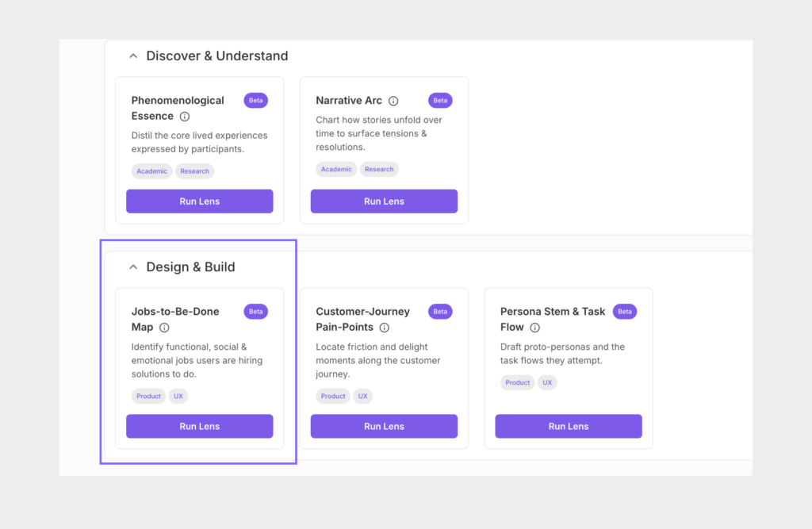This screenshot has height=529, width=812.
Task: Click info icon beside Narrative Arc title
Action: pos(393,101)
